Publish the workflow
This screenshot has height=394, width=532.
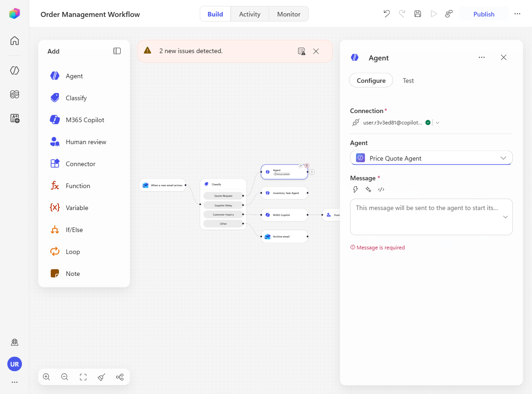pos(484,14)
